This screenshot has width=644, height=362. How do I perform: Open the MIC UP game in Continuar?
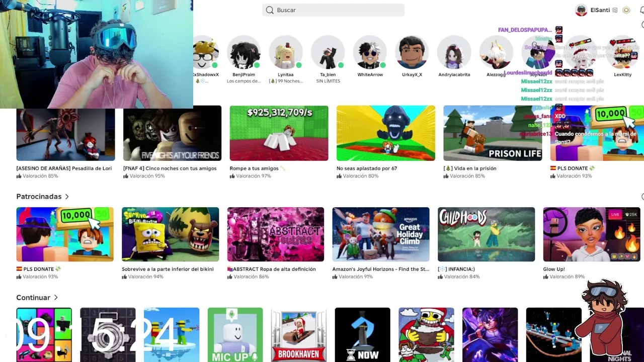235,335
